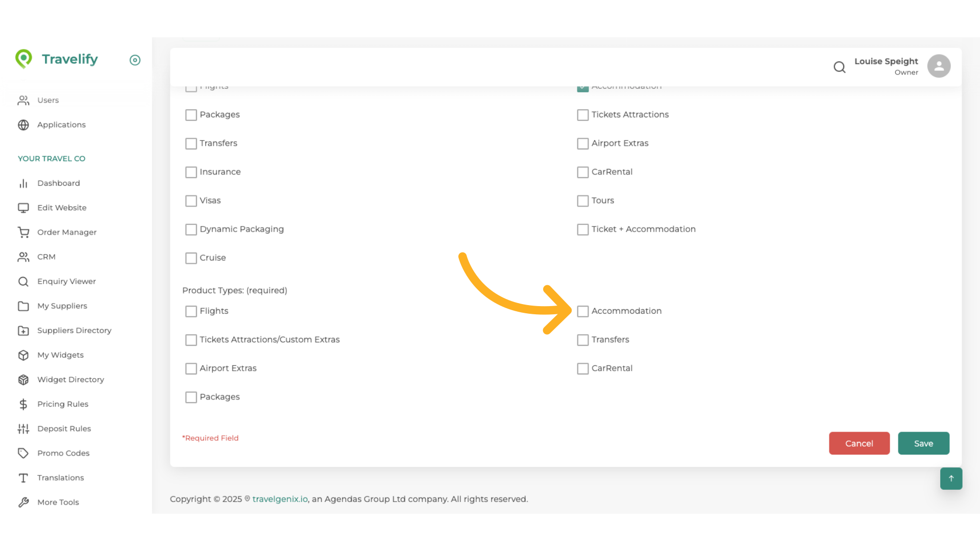Click the Deposit Rules sliders icon
Screen dimensions: 980x551
pyautogui.click(x=23, y=429)
